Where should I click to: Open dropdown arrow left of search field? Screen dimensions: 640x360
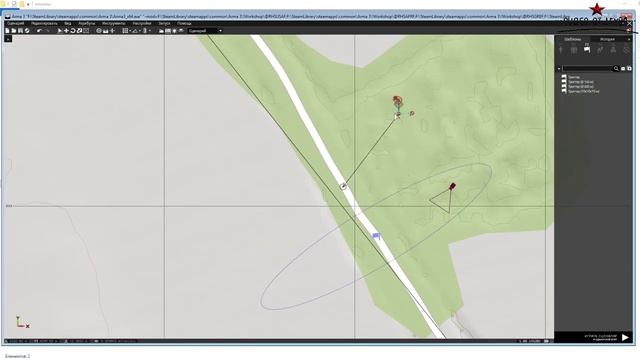tap(559, 69)
